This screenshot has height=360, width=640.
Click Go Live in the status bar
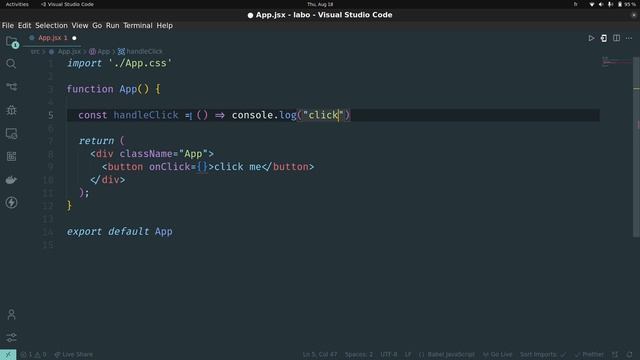coord(497,355)
